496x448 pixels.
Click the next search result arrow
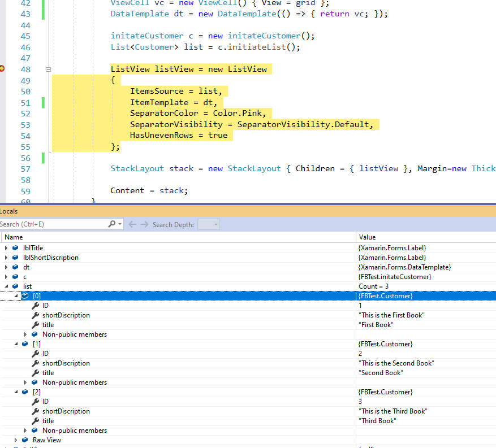(x=145, y=224)
